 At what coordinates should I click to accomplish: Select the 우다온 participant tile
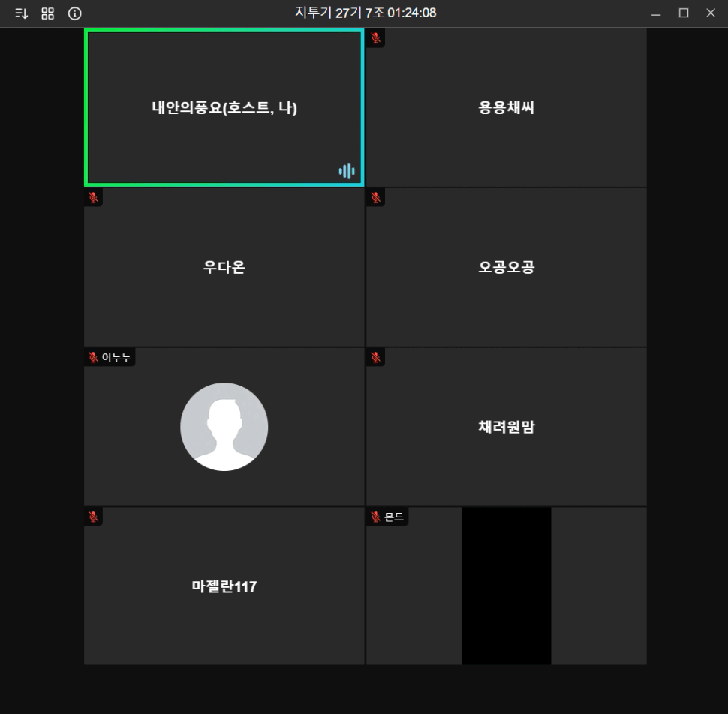point(224,267)
